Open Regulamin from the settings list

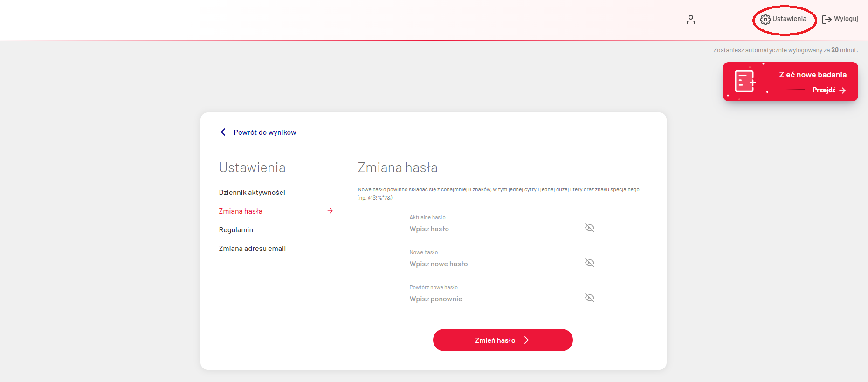coord(236,230)
